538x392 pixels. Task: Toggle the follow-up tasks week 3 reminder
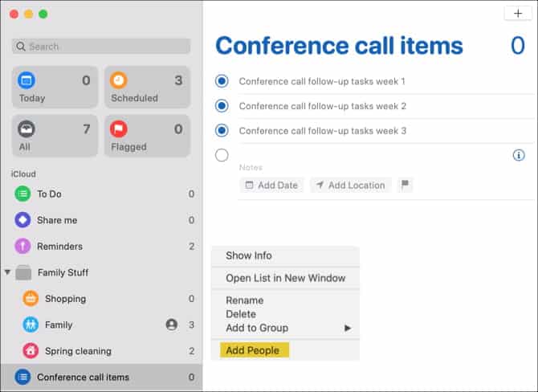point(222,130)
